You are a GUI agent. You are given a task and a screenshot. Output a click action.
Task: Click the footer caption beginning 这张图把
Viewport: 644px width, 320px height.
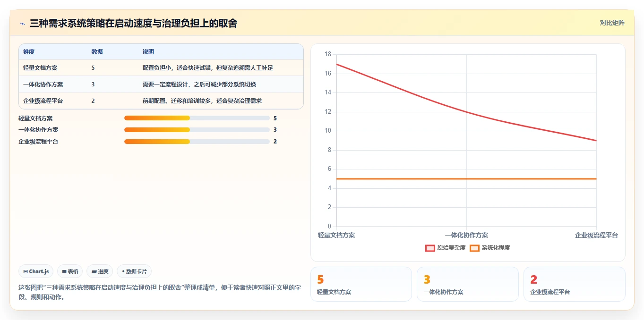pos(160,293)
